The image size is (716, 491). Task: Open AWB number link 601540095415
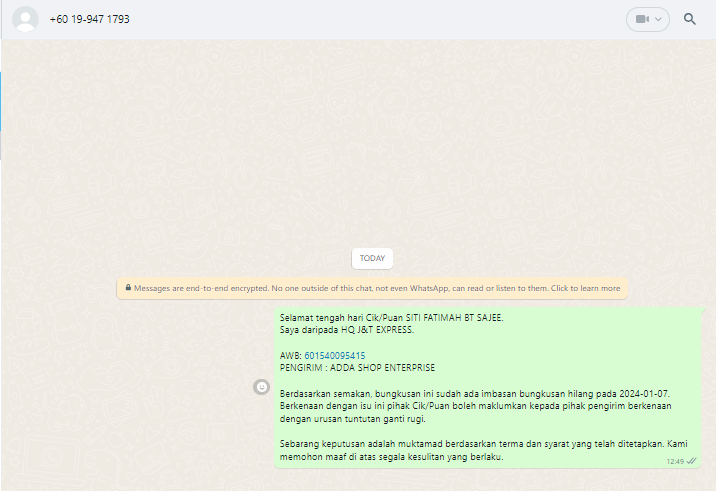point(335,355)
